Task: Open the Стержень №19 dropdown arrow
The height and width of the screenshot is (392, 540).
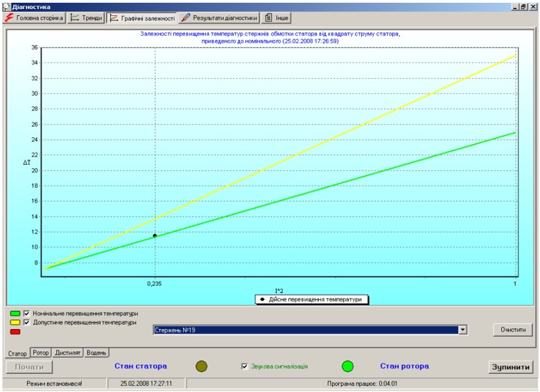Action: click(463, 330)
